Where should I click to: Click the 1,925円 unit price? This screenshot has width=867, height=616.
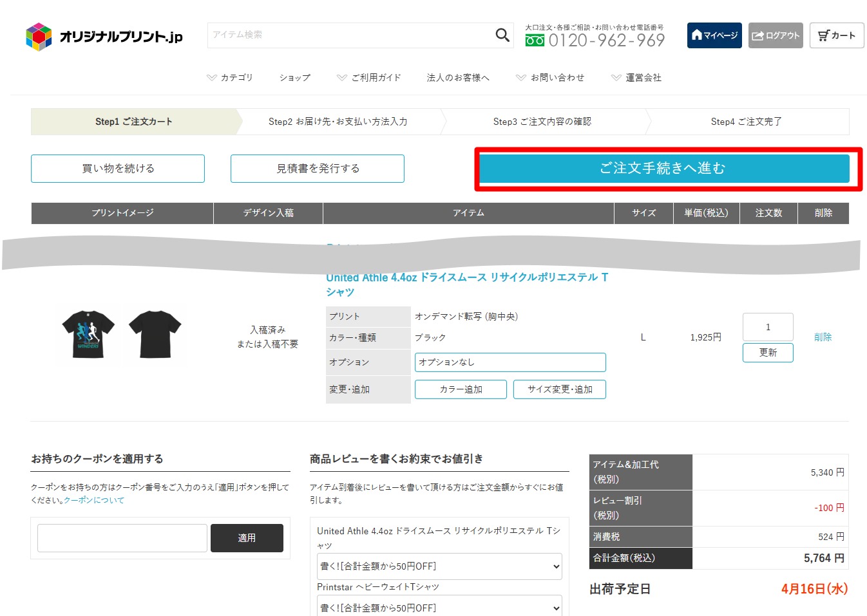coord(706,337)
